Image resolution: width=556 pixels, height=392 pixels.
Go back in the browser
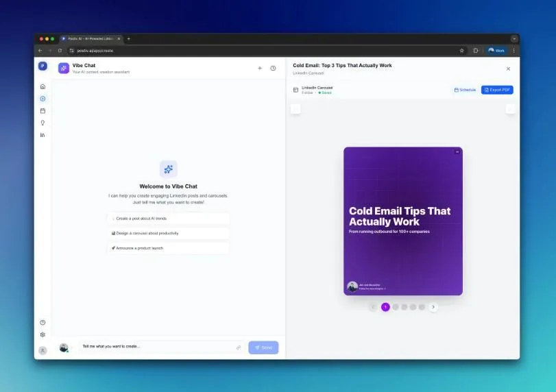40,51
